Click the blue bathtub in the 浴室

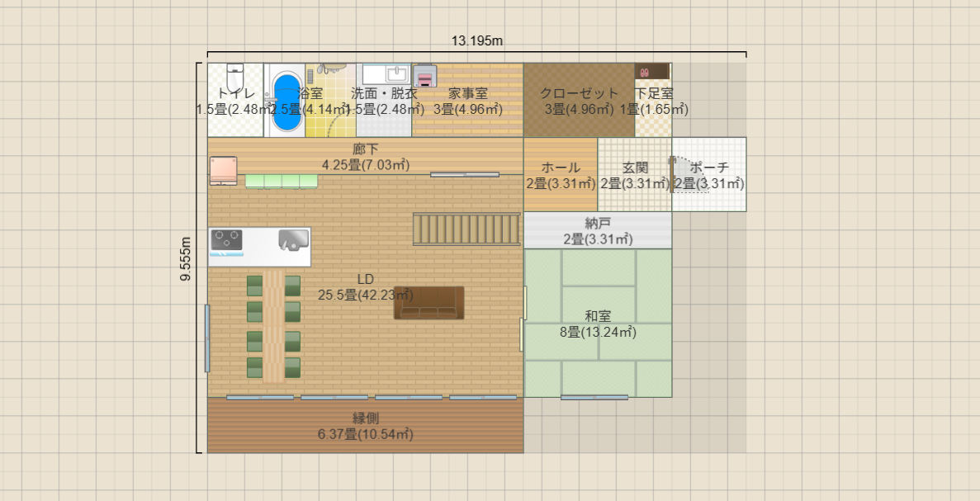coord(286,102)
